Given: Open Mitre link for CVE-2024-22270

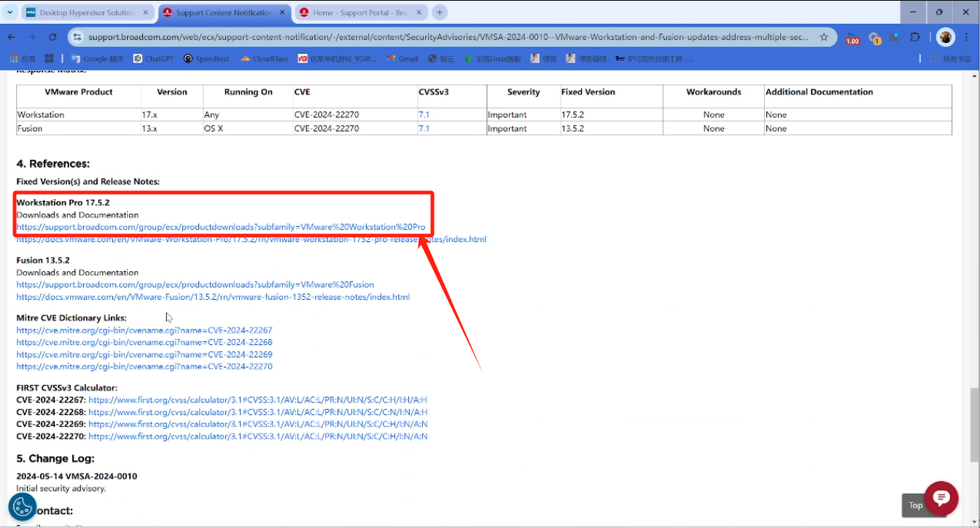Looking at the screenshot, I should click(144, 366).
